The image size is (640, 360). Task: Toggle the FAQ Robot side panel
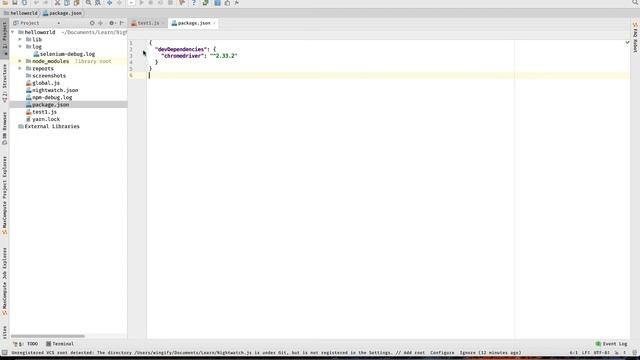tap(635, 37)
